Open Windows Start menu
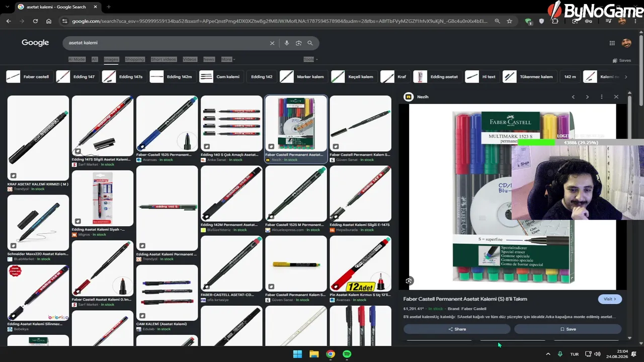644x362 pixels. [297, 354]
